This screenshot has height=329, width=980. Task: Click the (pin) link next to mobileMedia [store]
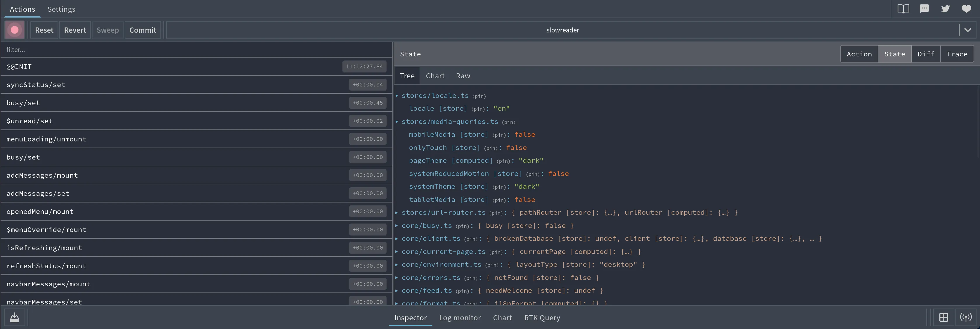tap(499, 135)
